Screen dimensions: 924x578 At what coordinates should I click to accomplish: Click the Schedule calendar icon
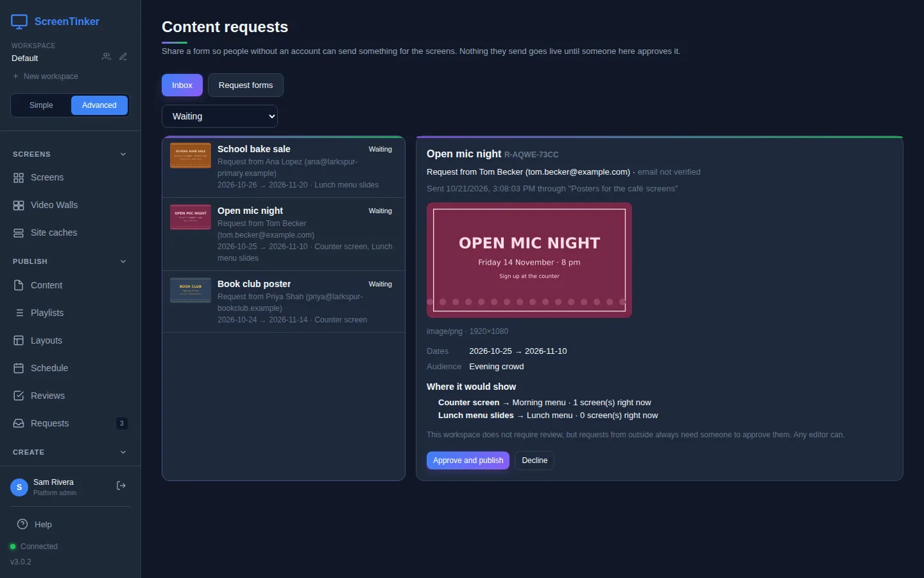[x=19, y=368]
